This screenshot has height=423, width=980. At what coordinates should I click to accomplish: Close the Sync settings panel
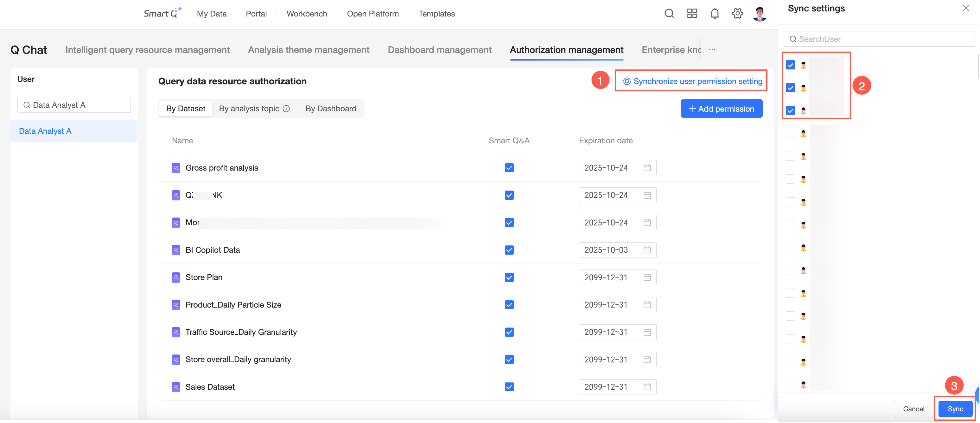[965, 8]
